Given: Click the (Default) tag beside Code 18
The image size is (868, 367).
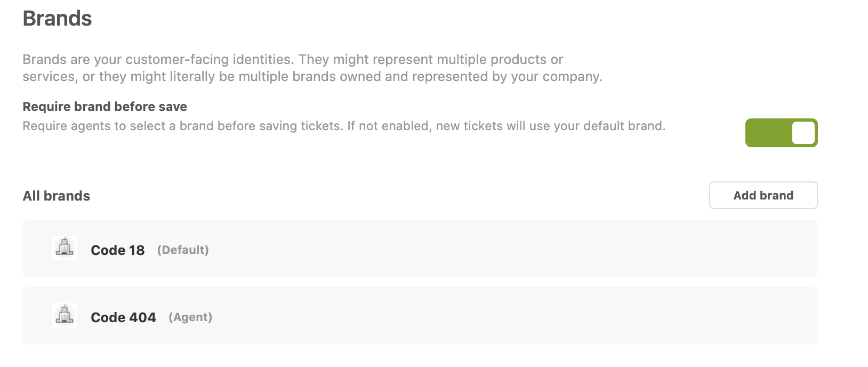Looking at the screenshot, I should coord(183,250).
